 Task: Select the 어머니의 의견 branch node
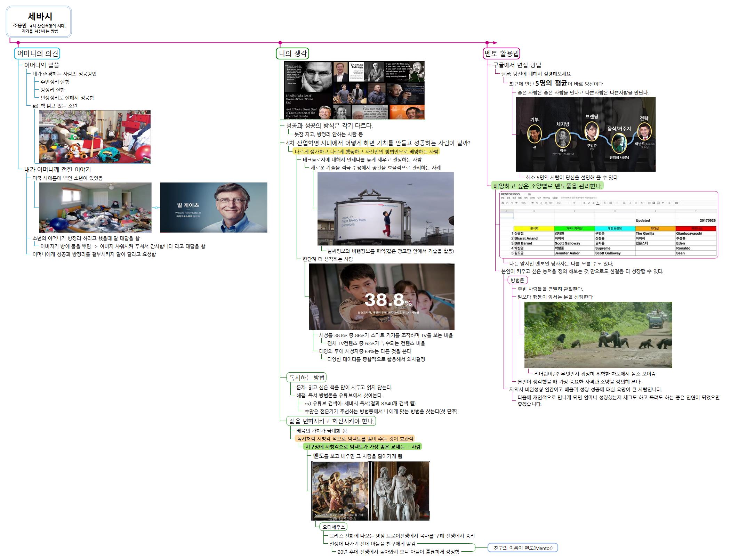(x=38, y=54)
